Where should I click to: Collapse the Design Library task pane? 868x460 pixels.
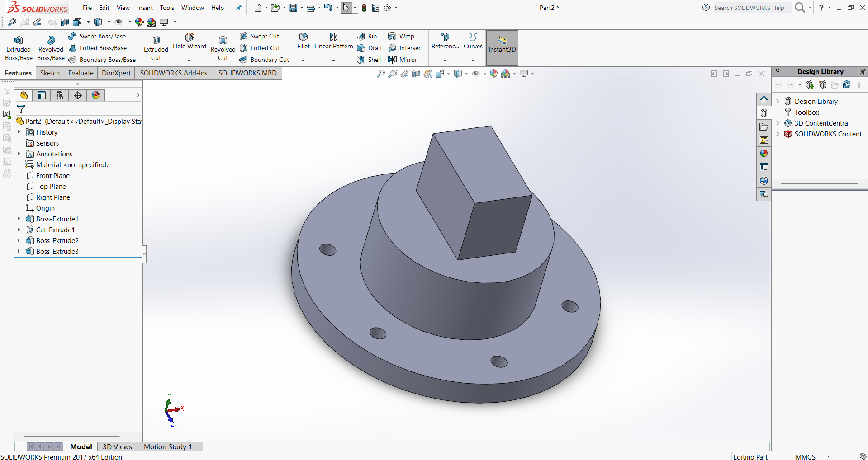point(778,71)
